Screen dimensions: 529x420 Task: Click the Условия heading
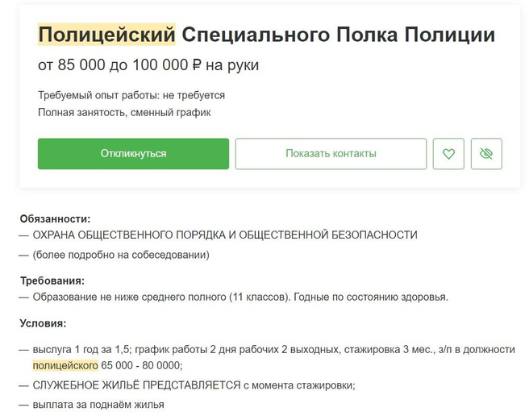(43, 323)
